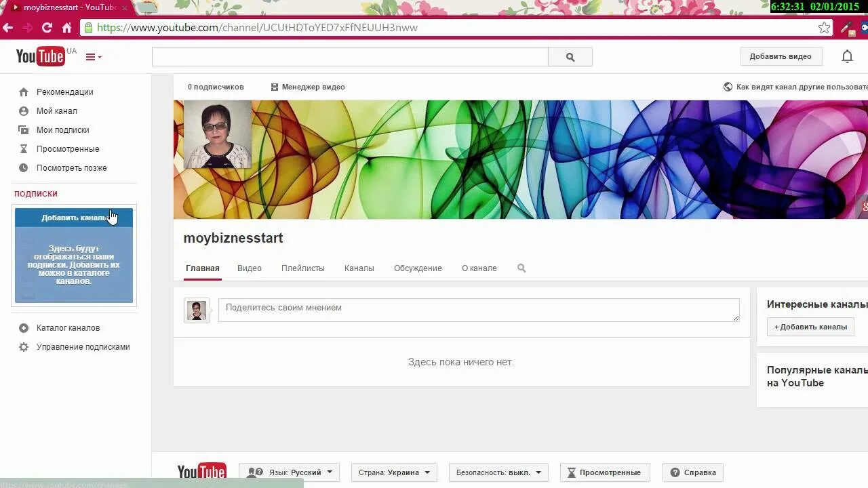Viewport: 868px width, 488px height.
Task: Click the Здесь пока ничего нет text
Action: click(x=461, y=362)
